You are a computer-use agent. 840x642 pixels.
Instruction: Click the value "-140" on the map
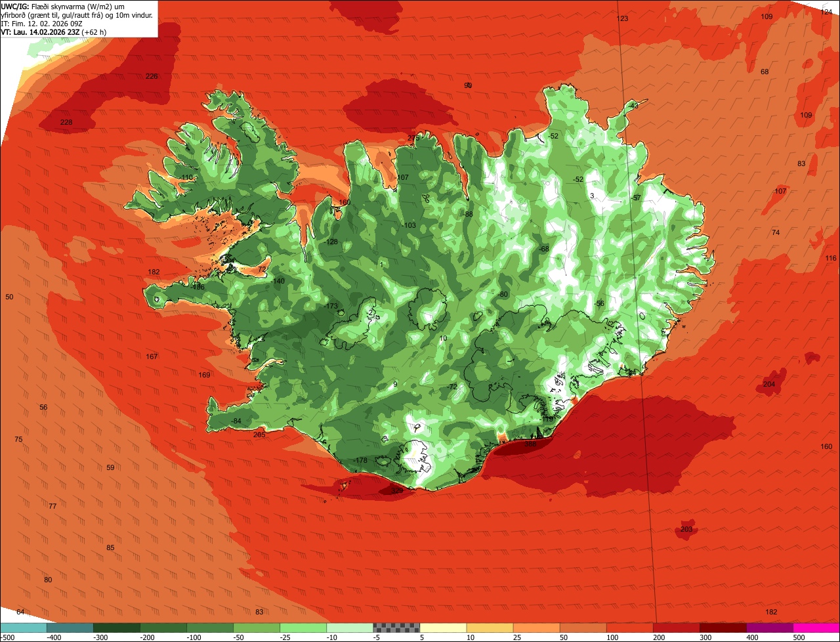278,281
